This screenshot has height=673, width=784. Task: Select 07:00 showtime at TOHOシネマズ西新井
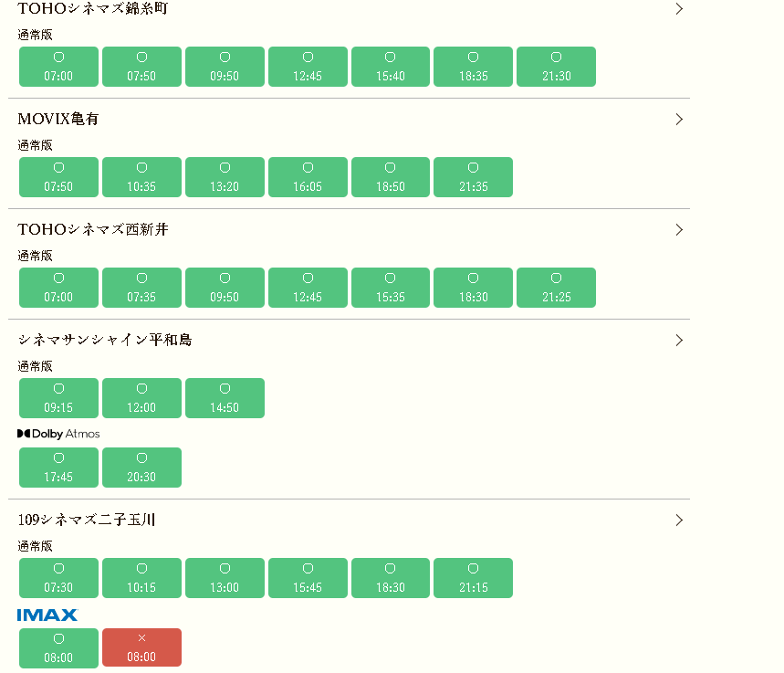tap(58, 288)
